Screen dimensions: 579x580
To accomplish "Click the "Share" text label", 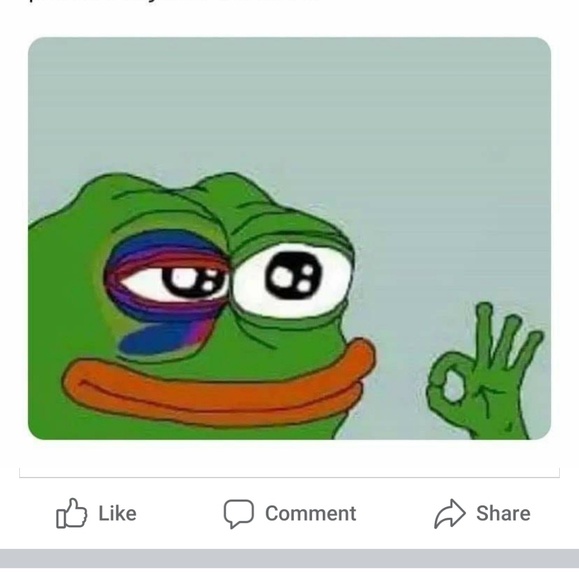I will [x=503, y=513].
